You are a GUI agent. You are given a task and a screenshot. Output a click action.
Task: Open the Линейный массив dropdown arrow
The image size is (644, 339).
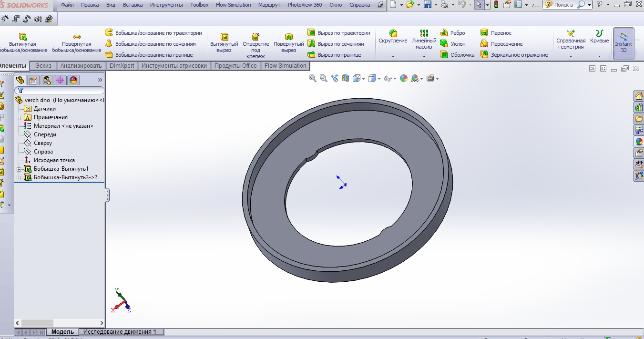[x=424, y=56]
